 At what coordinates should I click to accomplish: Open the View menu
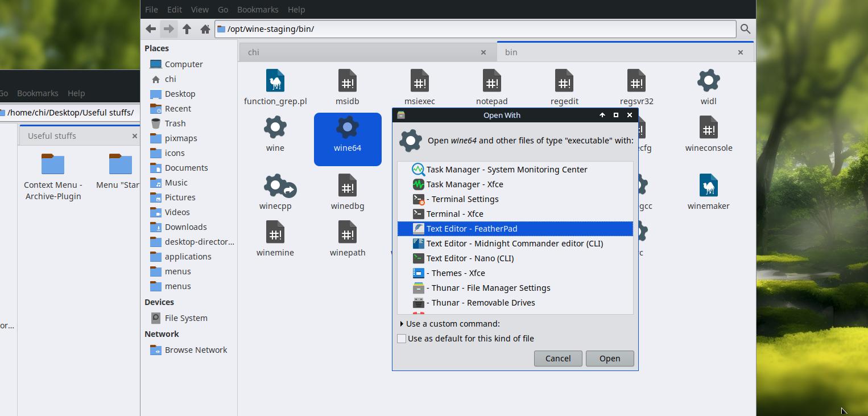pos(200,10)
